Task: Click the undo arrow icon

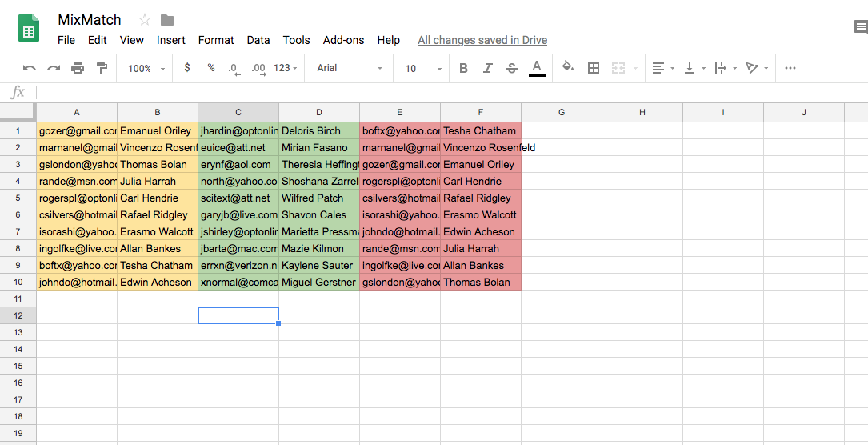Action: 30,69
